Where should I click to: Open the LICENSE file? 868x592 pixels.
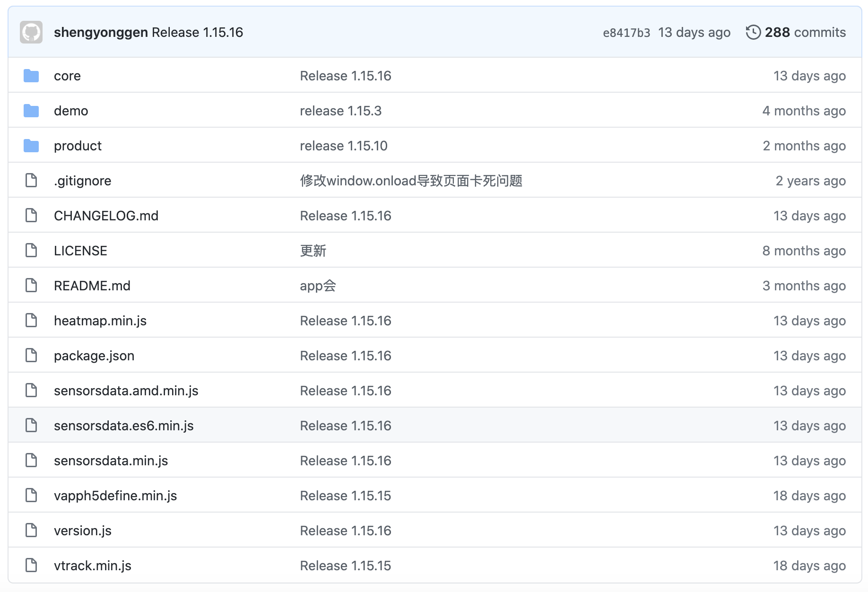point(80,250)
